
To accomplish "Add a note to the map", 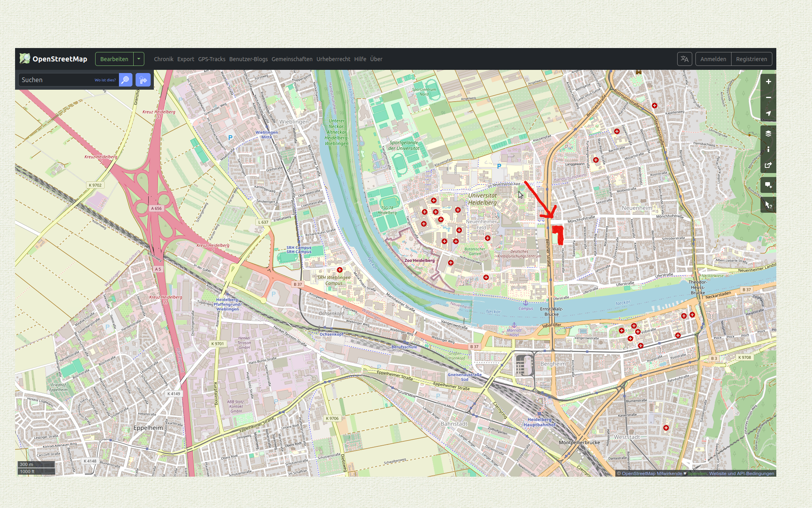I will click(768, 185).
